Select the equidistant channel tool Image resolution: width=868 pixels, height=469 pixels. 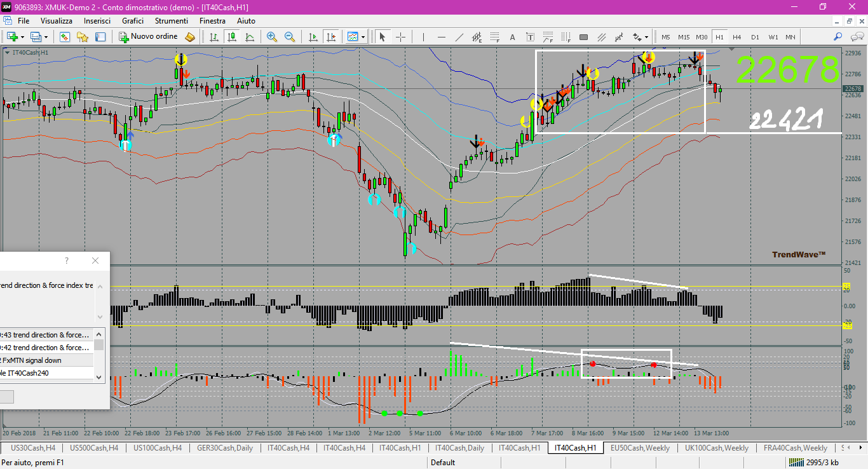point(477,37)
